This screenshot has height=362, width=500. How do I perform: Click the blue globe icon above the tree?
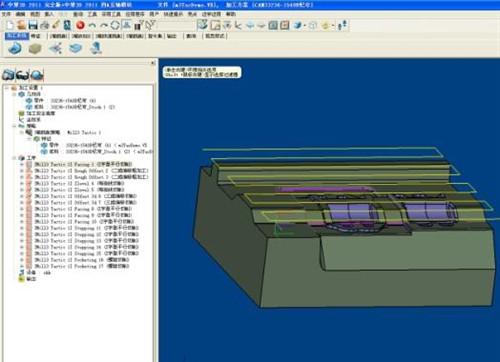(37, 75)
